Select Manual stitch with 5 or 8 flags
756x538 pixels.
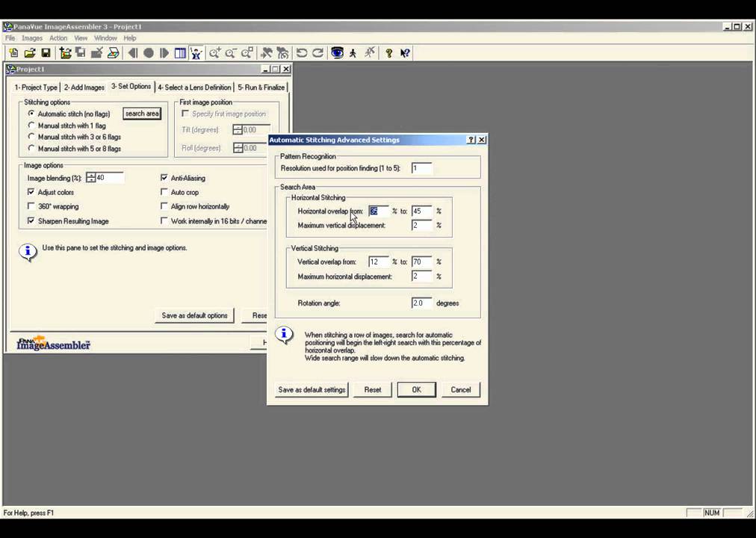click(31, 149)
